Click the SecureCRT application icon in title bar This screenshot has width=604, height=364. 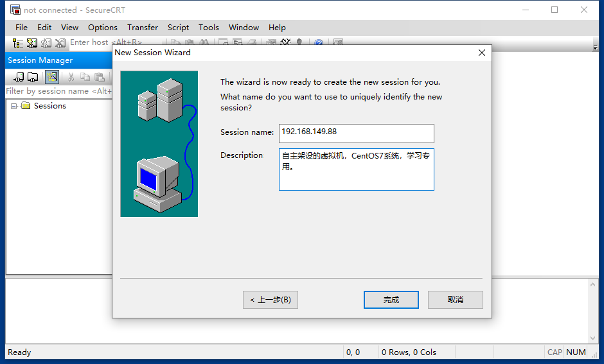pyautogui.click(x=15, y=10)
